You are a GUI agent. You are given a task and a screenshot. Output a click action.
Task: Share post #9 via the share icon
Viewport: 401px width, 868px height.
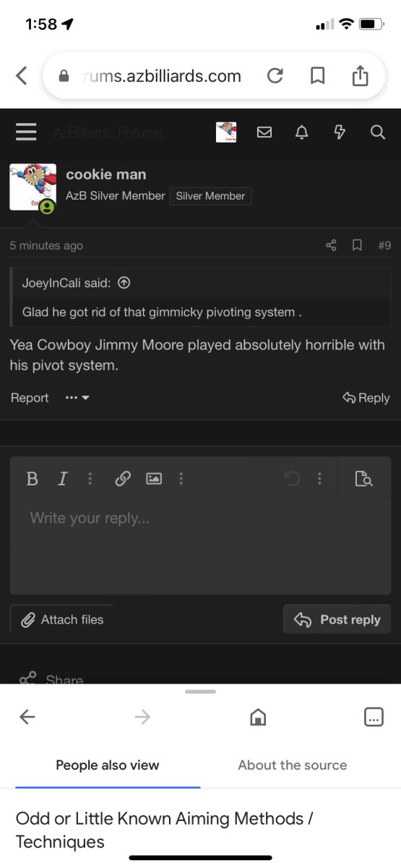point(331,246)
